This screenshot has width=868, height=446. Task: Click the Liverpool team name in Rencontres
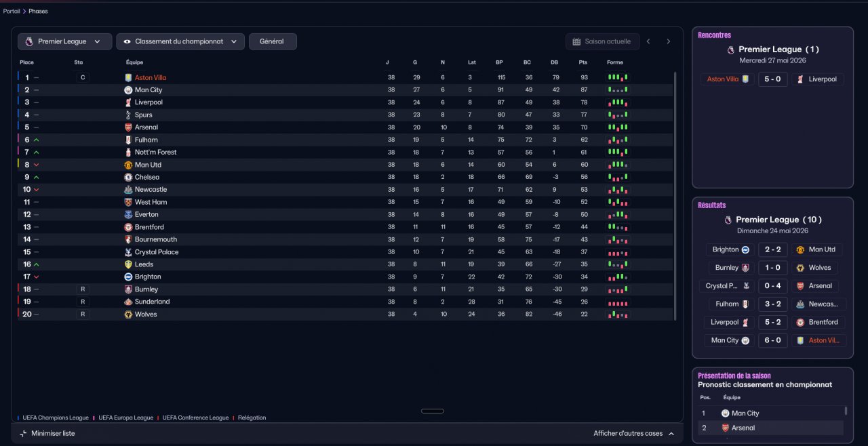point(823,79)
